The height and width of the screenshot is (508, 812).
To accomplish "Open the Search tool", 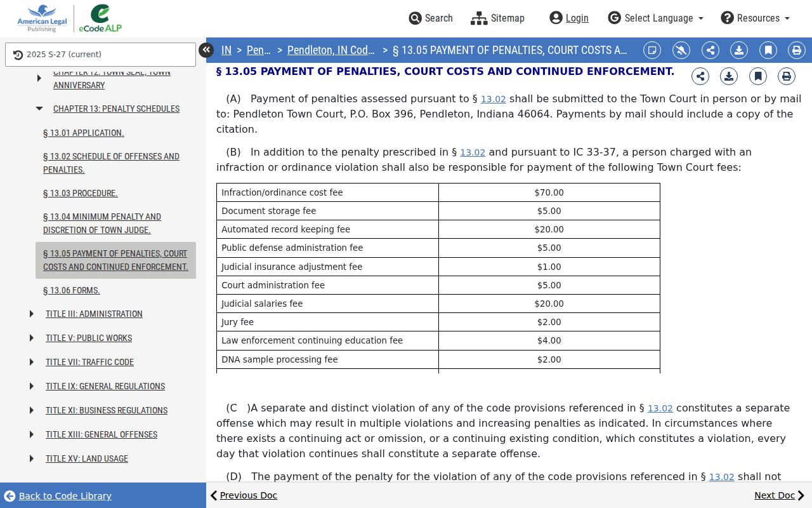I will (x=431, y=18).
